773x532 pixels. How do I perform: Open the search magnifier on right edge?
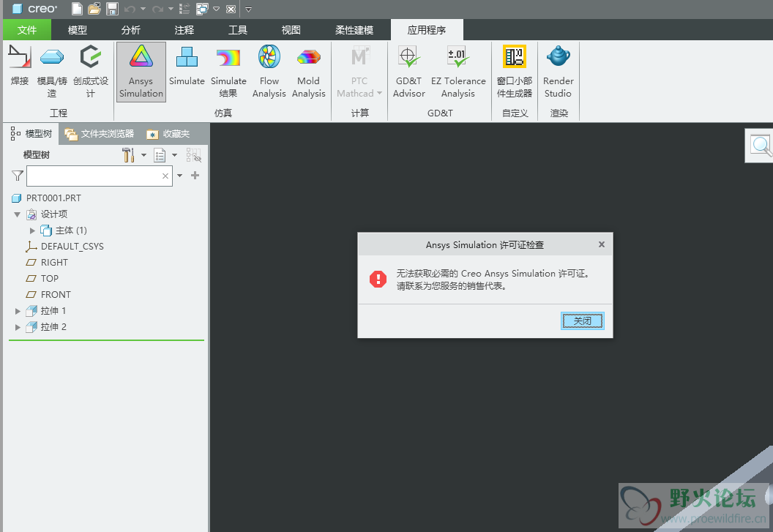(761, 146)
